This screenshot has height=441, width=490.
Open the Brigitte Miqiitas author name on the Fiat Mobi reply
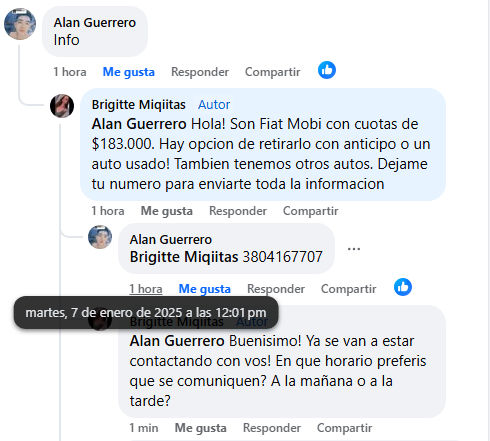coord(139,105)
